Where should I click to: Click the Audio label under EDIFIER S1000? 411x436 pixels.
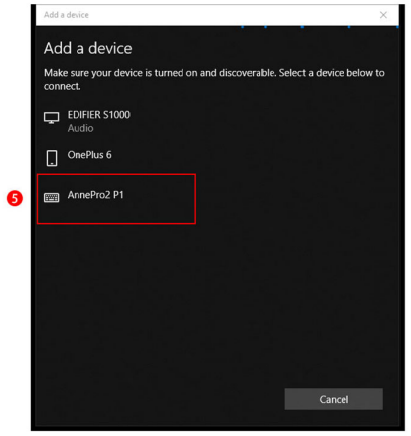80,128
